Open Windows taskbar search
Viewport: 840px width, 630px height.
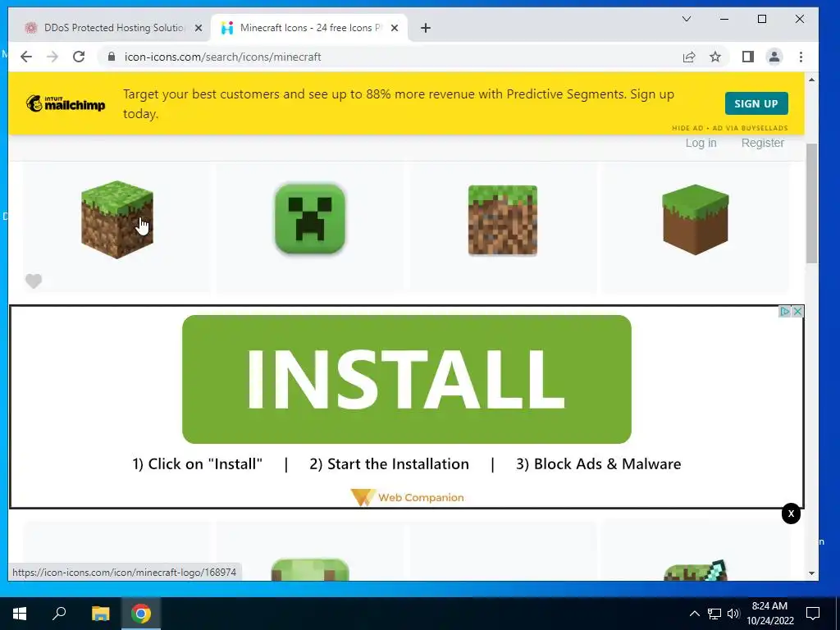(59, 614)
